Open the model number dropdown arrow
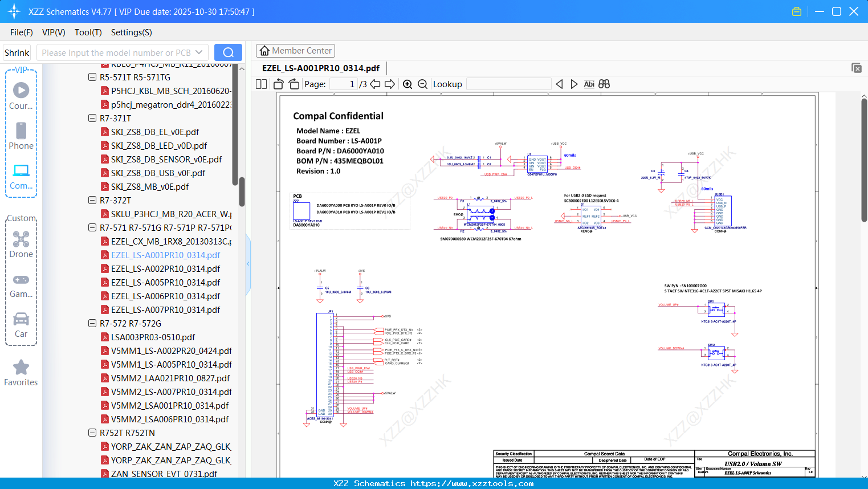Viewport: 868px width, 489px height. tap(199, 52)
